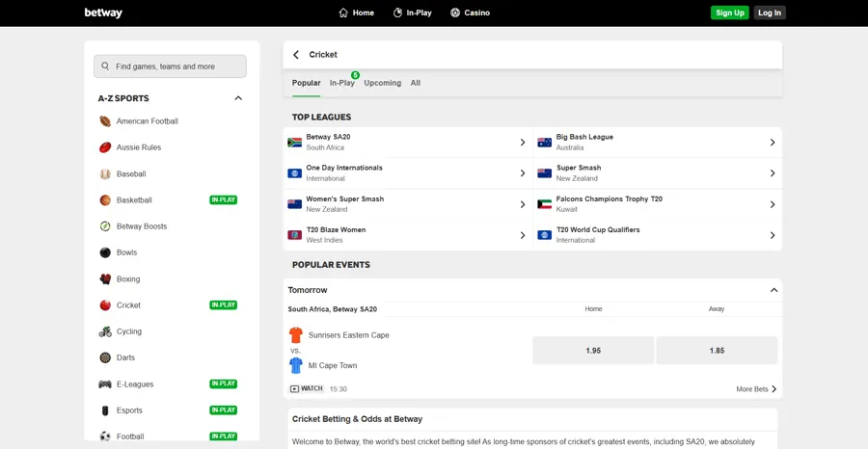Go back using the Cricket back arrow
The width and height of the screenshot is (868, 449).
296,55
